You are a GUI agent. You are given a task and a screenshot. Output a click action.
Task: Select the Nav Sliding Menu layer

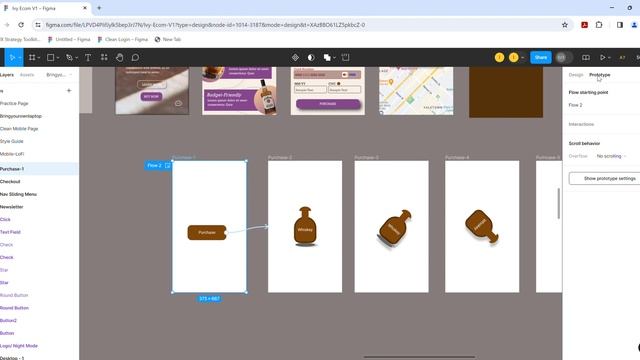[x=18, y=194]
